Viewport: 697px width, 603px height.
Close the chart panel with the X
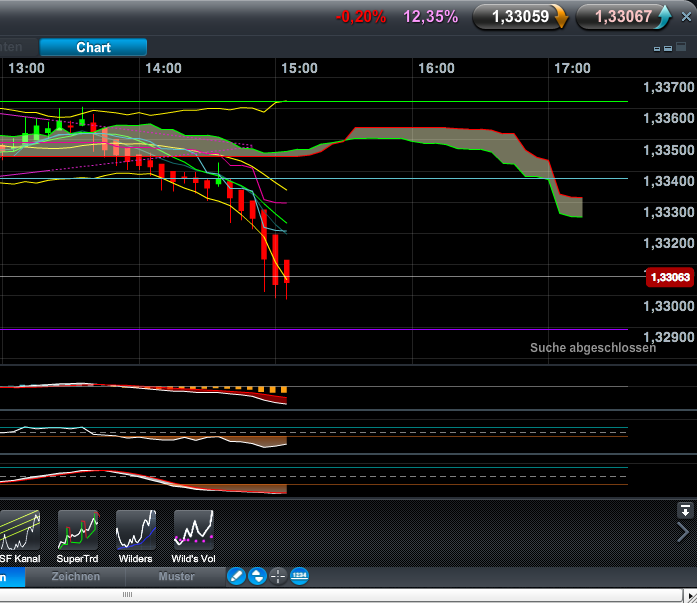[x=686, y=17]
